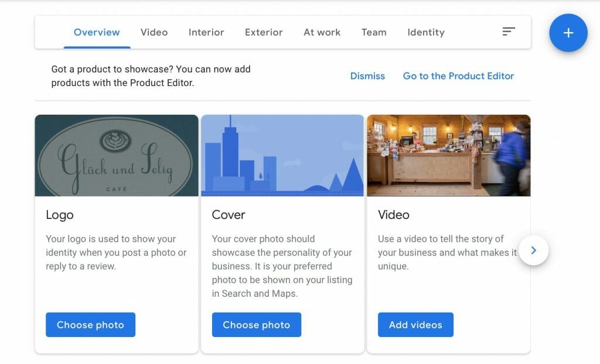Click the Add videos button
This screenshot has height=364, width=600.
pyautogui.click(x=415, y=325)
